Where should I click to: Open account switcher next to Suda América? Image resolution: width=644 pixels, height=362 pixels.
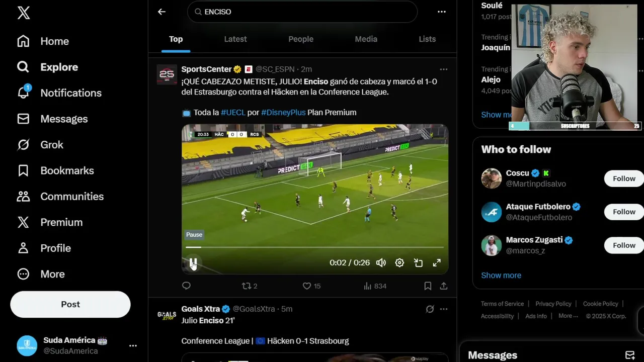[x=133, y=345]
